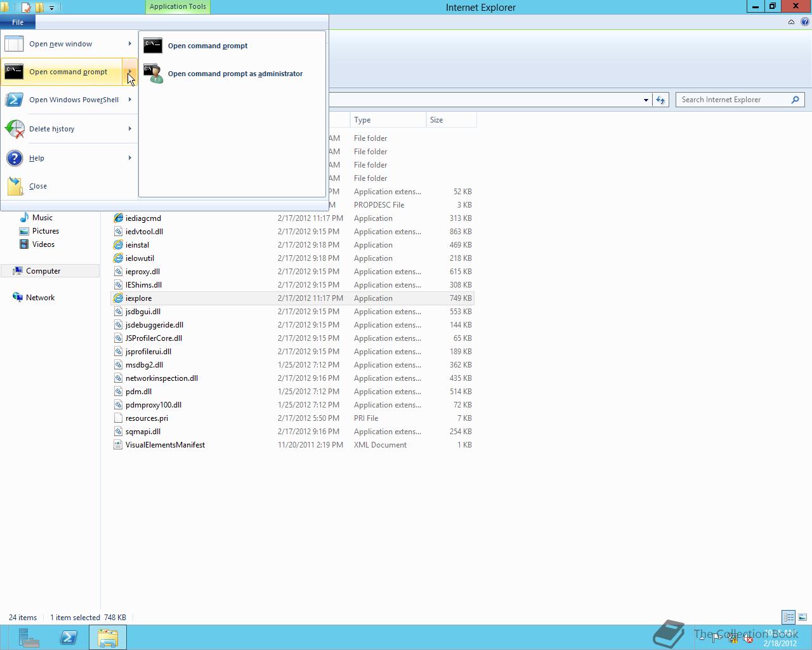Image resolution: width=812 pixels, height=650 pixels.
Task: Click the File Explorer taskbar button
Action: pyautogui.click(x=108, y=637)
